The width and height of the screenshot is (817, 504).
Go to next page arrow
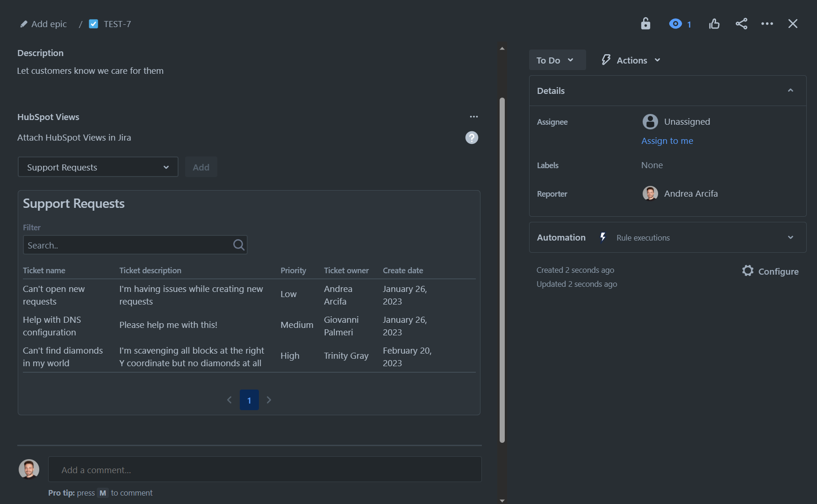269,399
